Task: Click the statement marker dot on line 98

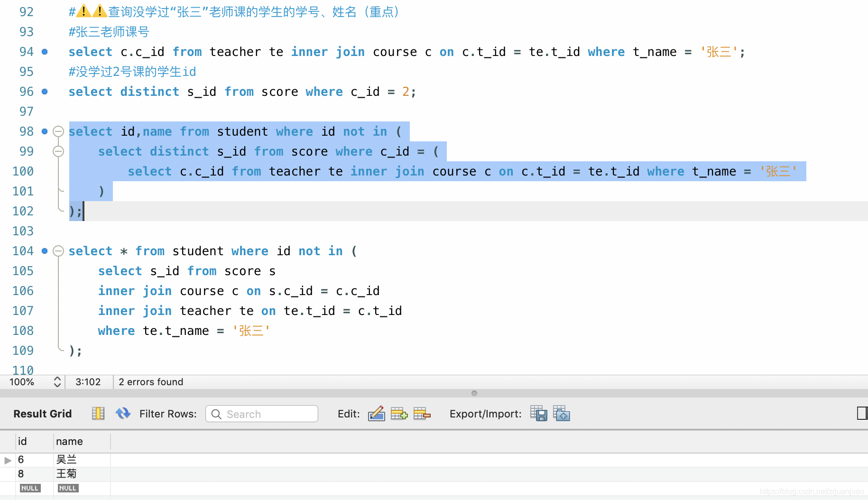Action: pyautogui.click(x=45, y=131)
